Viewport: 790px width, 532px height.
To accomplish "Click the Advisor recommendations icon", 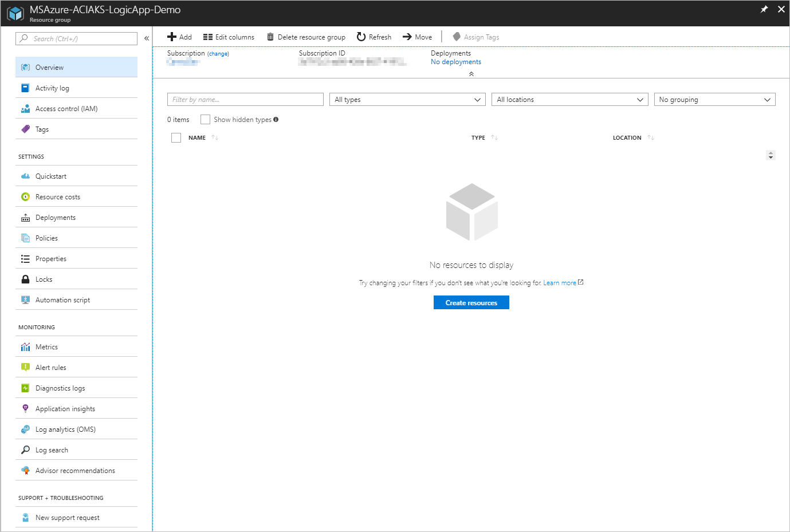I will pos(25,471).
